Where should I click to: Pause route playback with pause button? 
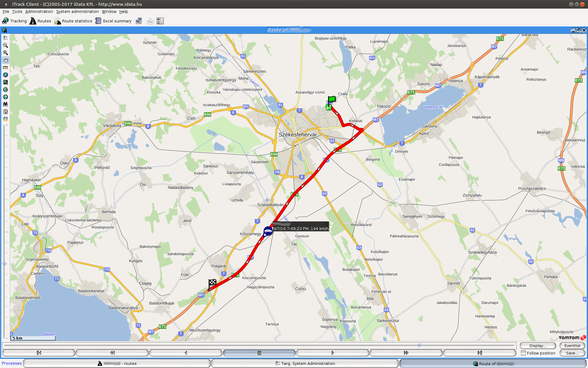259,353
